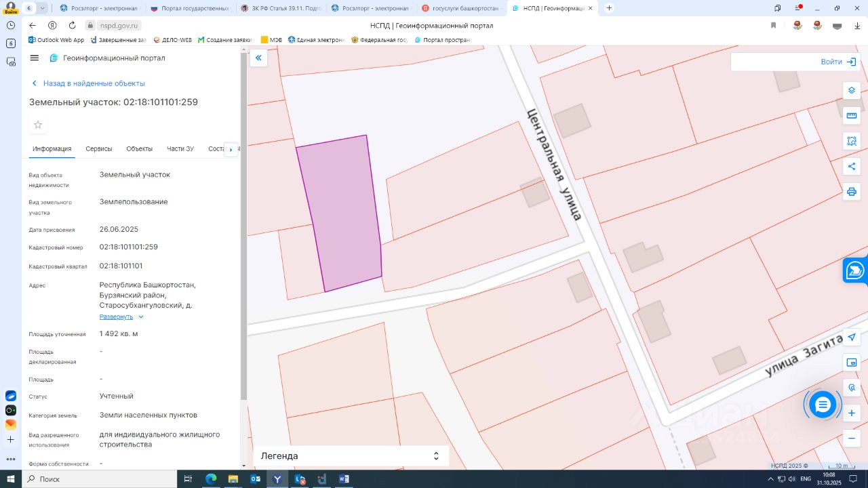This screenshot has height=488, width=868.
Task: Switch to the Части ЗУ tab
Action: pyautogui.click(x=180, y=149)
